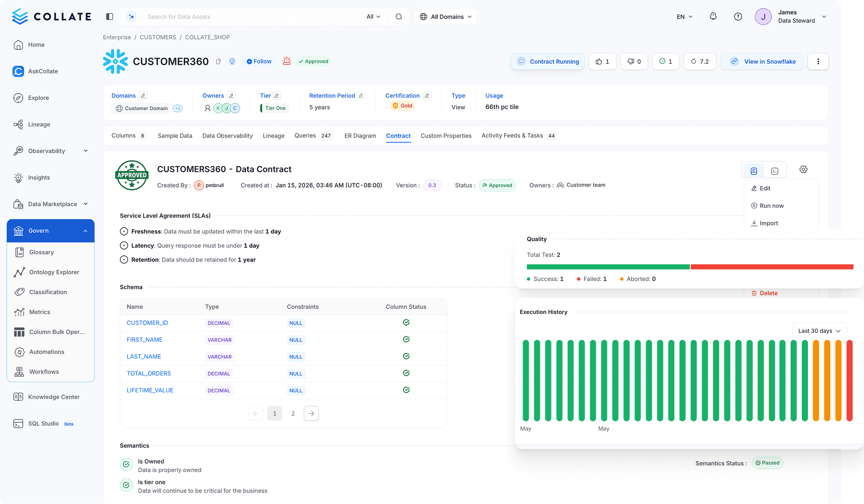Open the All search filter dropdown
The image size is (864, 504).
(x=374, y=17)
